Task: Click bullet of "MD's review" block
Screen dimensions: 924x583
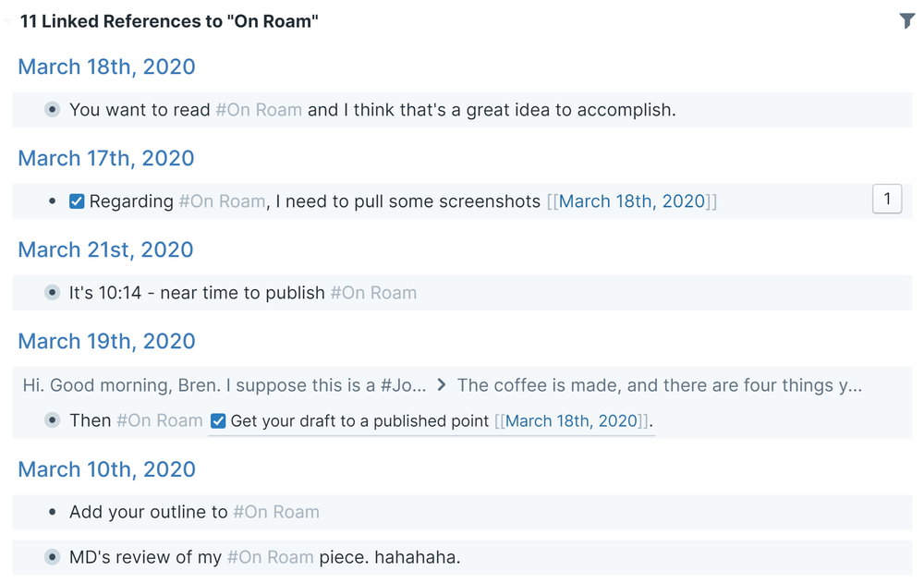Action: click(x=53, y=557)
